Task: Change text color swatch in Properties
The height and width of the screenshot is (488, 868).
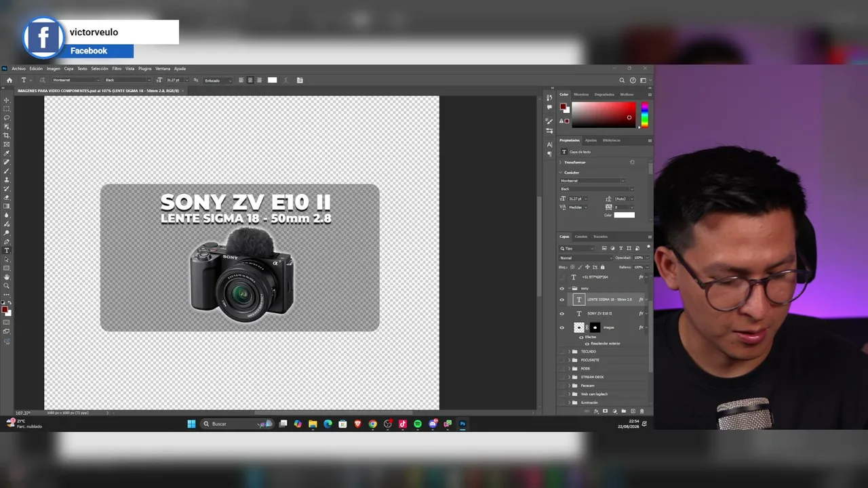Action: coord(625,215)
